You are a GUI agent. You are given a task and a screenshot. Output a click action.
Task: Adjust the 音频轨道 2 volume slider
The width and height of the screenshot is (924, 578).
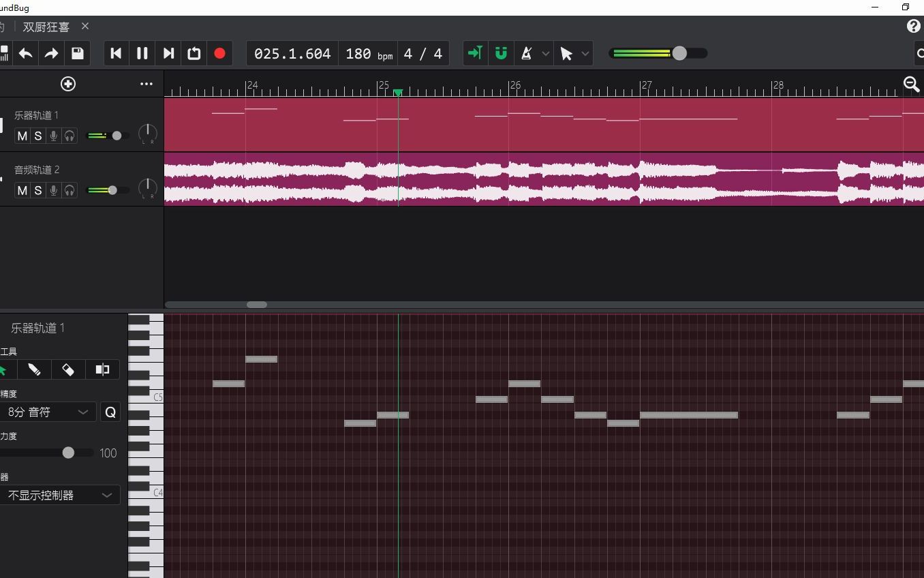coord(108,190)
